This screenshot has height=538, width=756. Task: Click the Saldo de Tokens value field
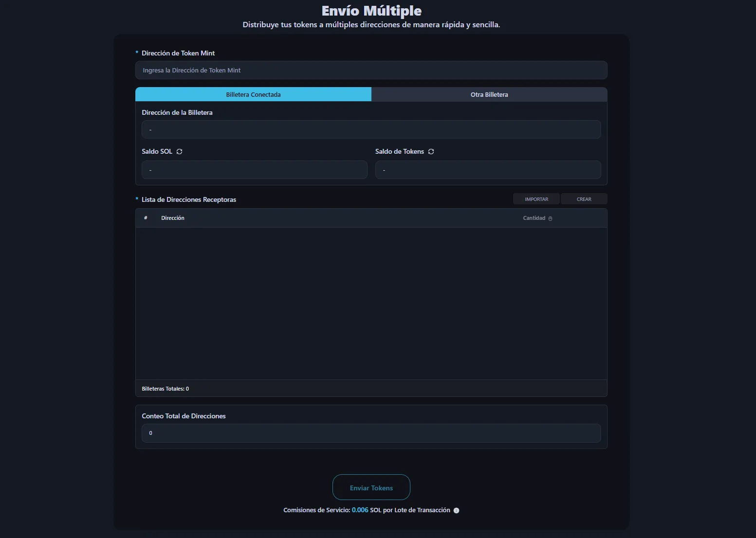[488, 170]
